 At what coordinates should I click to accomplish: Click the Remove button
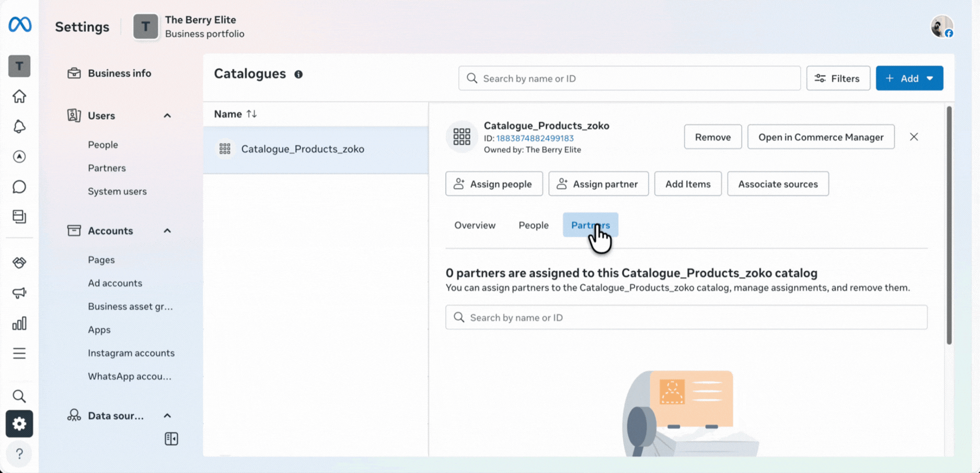click(713, 137)
